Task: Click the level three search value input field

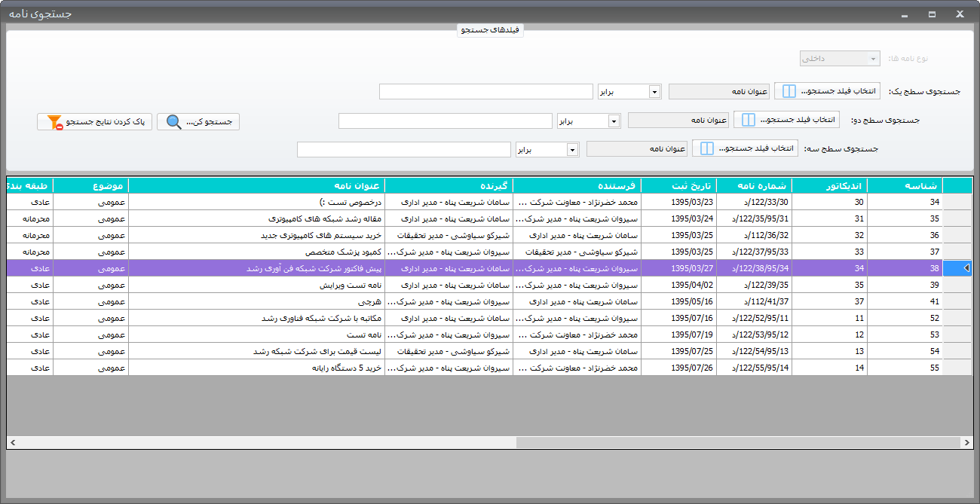Action: click(x=404, y=149)
